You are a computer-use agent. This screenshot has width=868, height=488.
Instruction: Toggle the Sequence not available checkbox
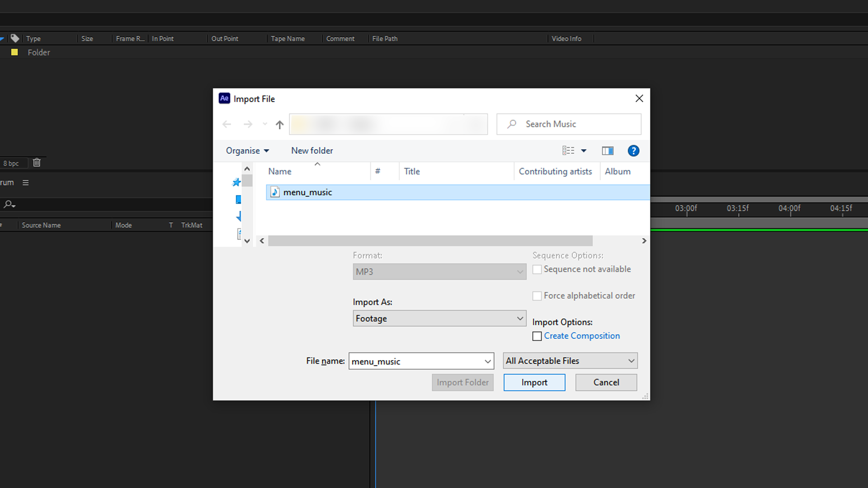pyautogui.click(x=537, y=270)
